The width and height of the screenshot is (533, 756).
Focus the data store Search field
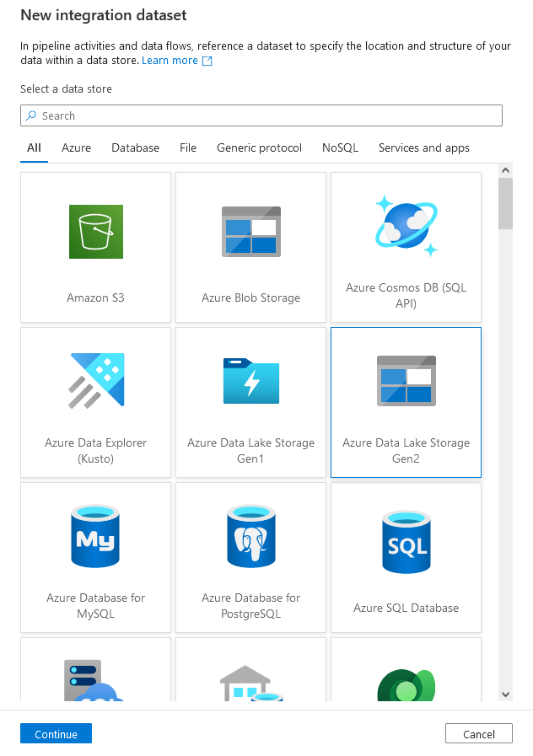[x=261, y=115]
